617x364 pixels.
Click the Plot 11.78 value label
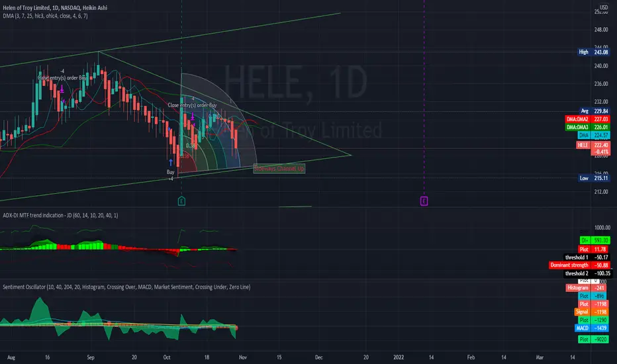point(593,249)
